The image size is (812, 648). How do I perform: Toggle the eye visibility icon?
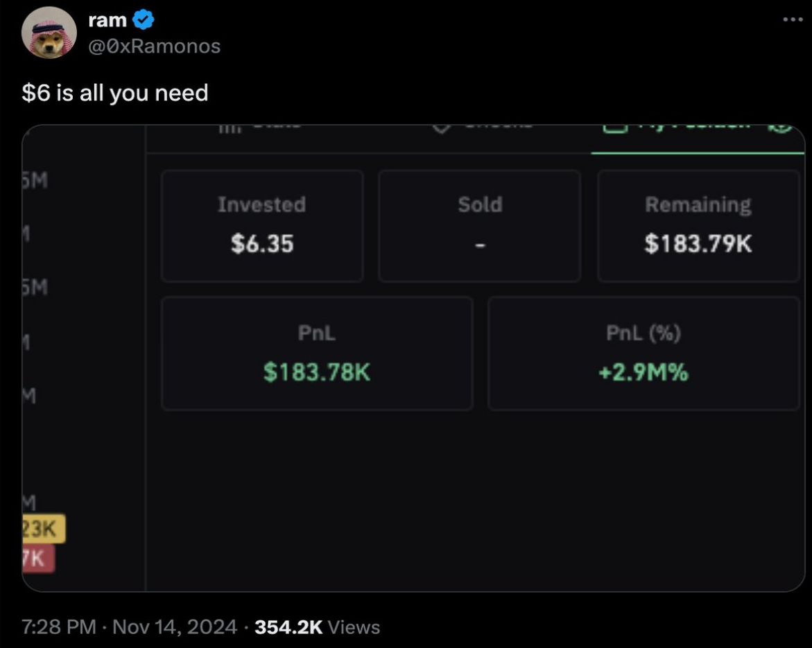pyautogui.click(x=781, y=128)
